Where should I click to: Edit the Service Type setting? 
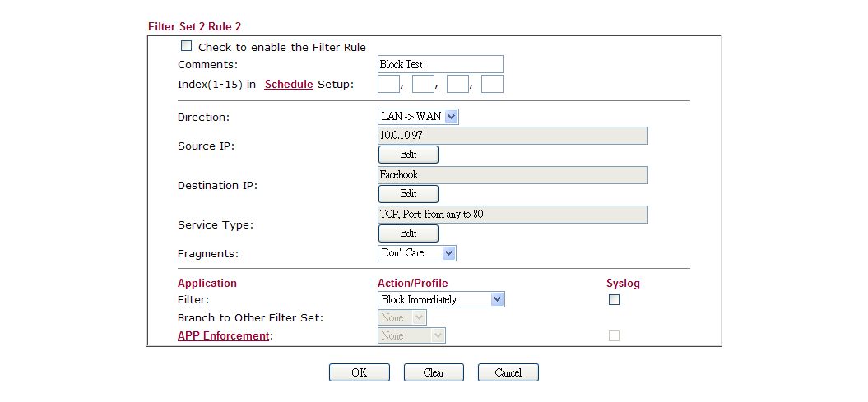408,233
